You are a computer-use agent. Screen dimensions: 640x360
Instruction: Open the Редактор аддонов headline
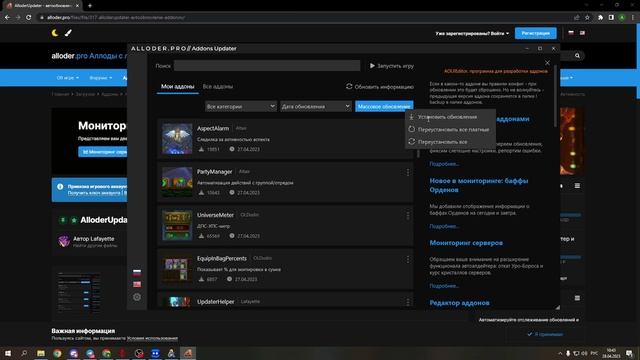[x=459, y=303]
